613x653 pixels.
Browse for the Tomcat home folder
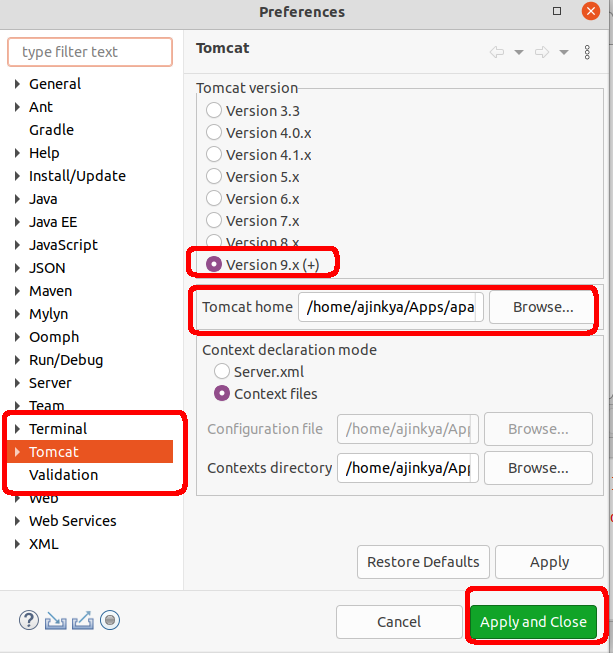pos(542,307)
